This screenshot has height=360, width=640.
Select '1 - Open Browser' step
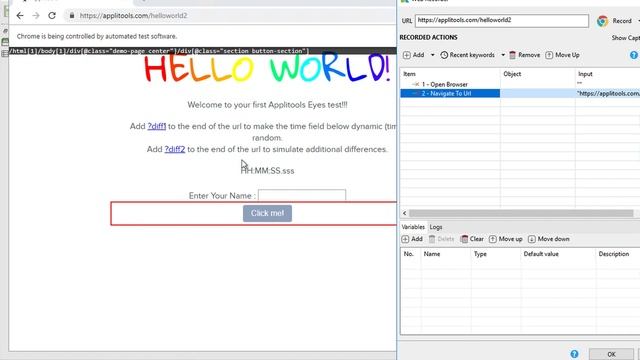445,84
